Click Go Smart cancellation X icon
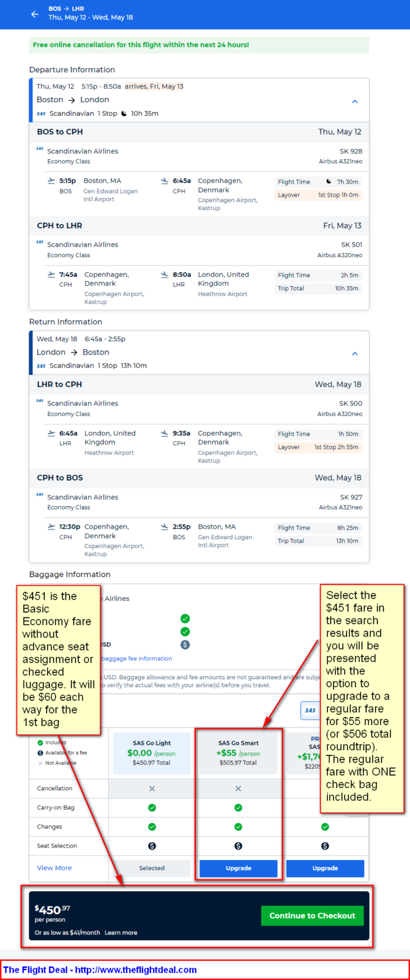The height and width of the screenshot is (980, 410). click(238, 788)
